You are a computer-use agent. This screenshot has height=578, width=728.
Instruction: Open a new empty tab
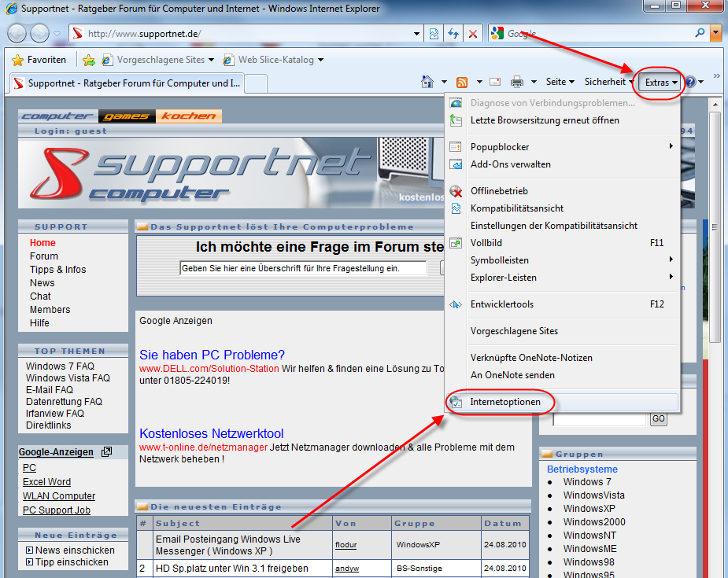[256, 84]
